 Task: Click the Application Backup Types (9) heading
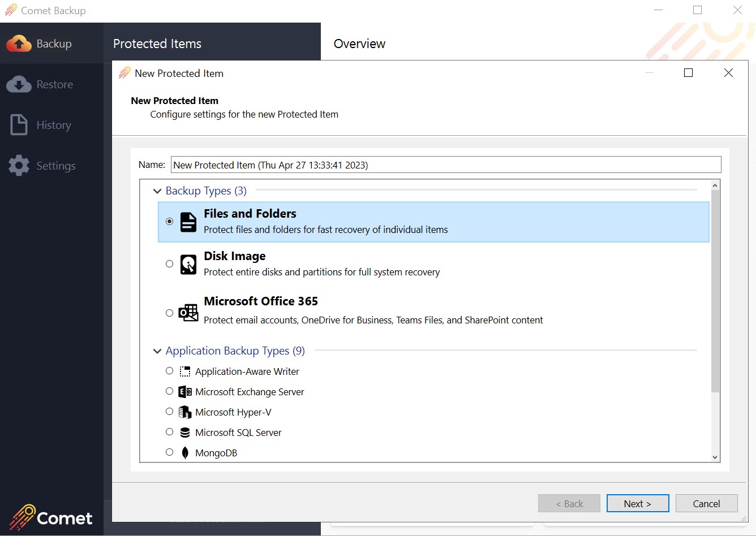(x=235, y=351)
